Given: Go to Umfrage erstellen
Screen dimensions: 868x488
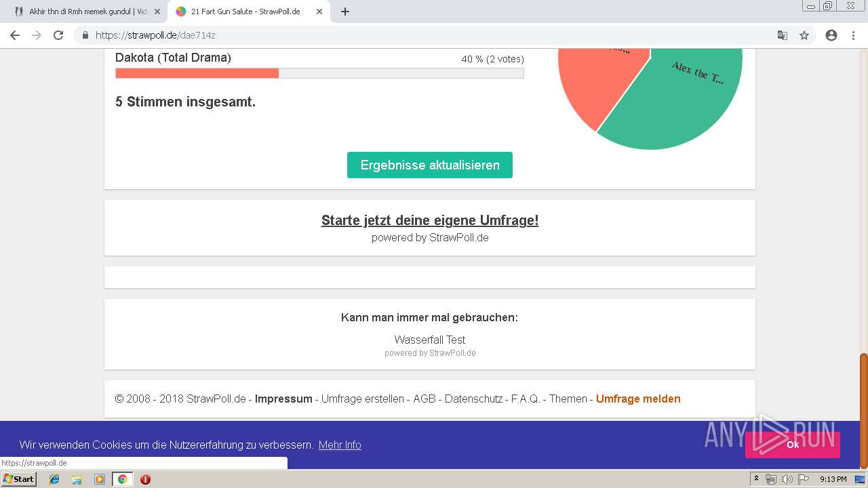Looking at the screenshot, I should (x=362, y=399).
